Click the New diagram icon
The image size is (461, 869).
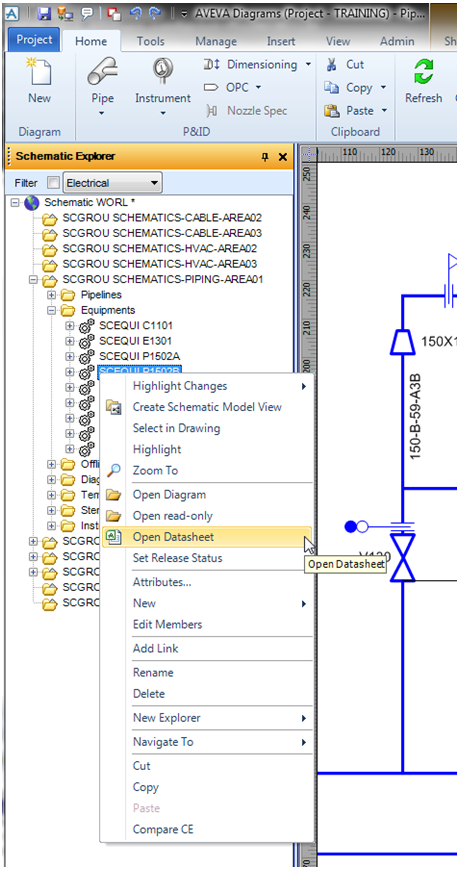pyautogui.click(x=39, y=71)
